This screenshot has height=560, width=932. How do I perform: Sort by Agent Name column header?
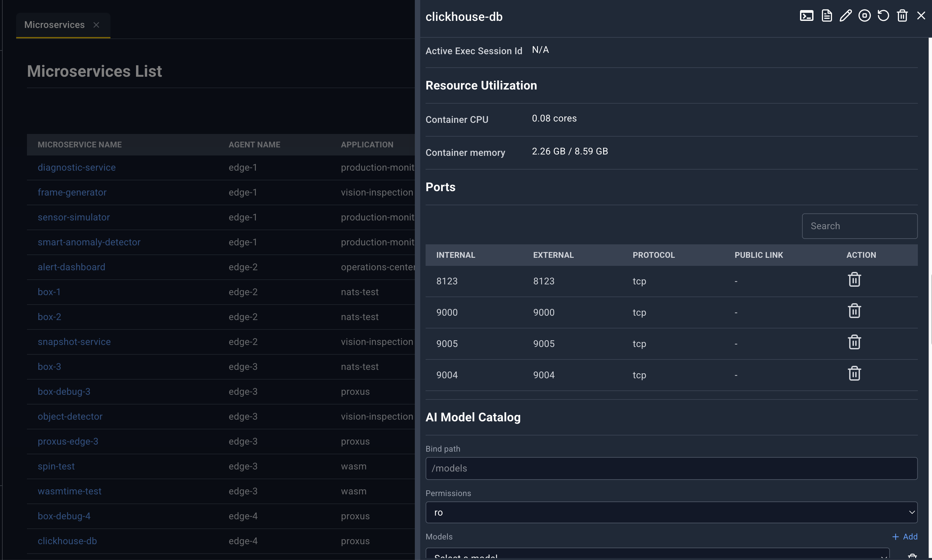coord(255,144)
